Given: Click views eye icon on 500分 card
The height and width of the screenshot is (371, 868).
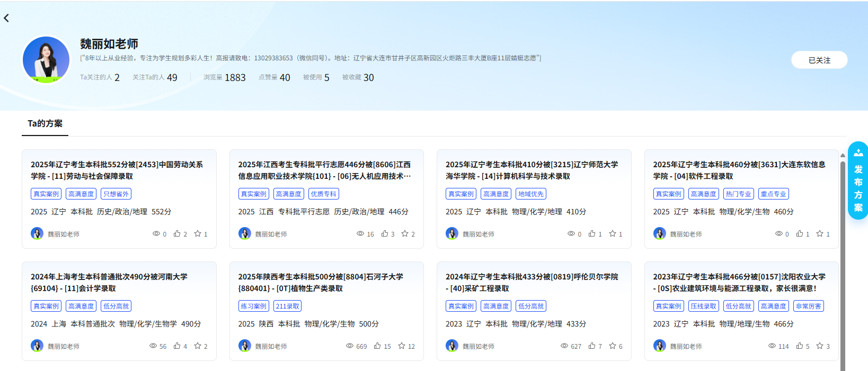Looking at the screenshot, I should point(350,346).
